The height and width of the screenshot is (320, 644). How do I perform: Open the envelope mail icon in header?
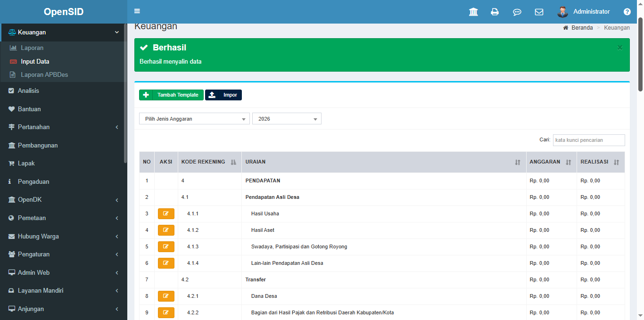[x=539, y=12]
